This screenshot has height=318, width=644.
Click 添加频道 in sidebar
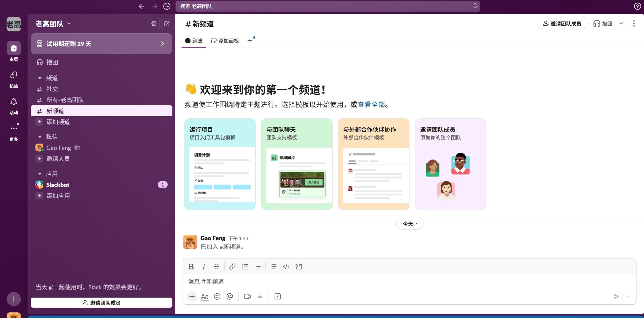(x=101, y=122)
